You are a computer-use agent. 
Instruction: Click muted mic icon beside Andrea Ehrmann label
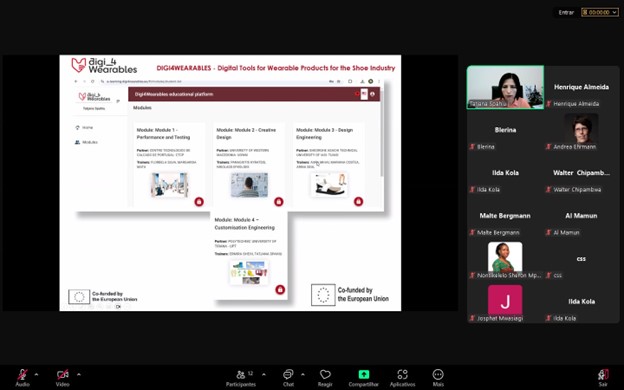point(549,147)
